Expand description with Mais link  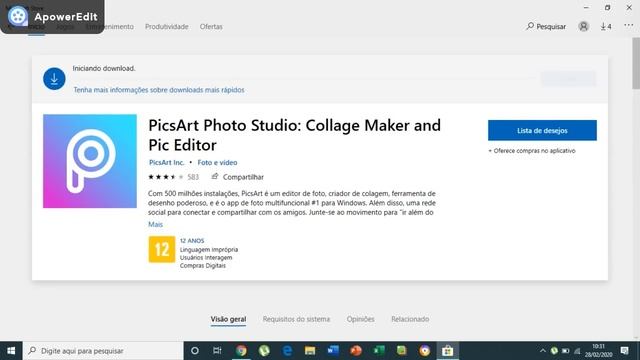pos(155,224)
